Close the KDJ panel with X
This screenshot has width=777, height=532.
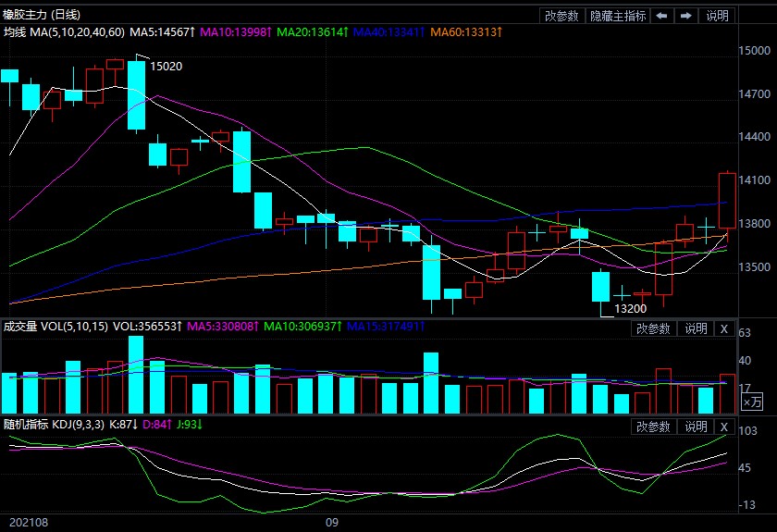tap(724, 427)
